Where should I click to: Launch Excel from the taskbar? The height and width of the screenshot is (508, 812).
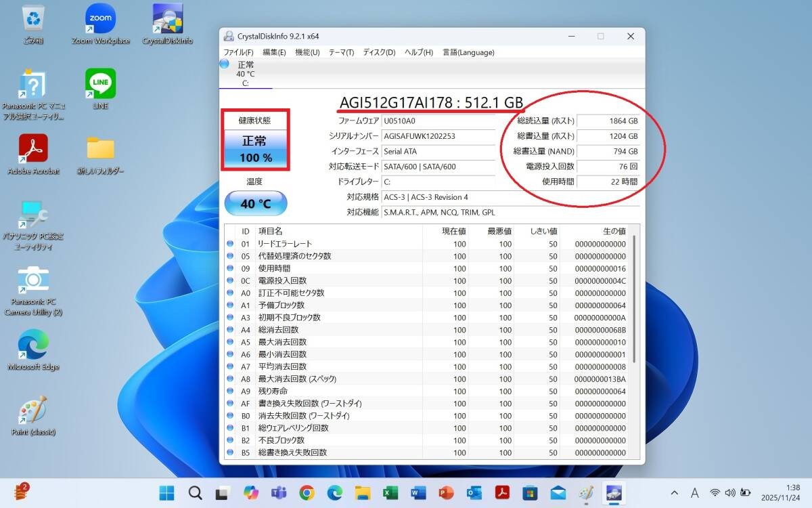point(390,493)
